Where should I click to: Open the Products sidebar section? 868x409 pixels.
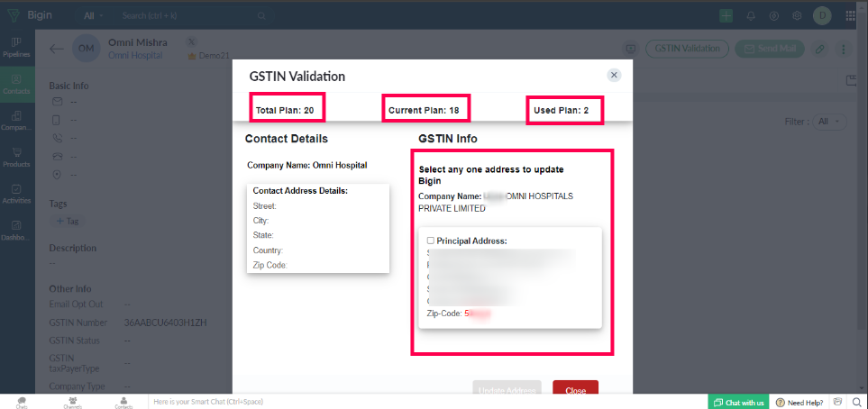(x=16, y=157)
